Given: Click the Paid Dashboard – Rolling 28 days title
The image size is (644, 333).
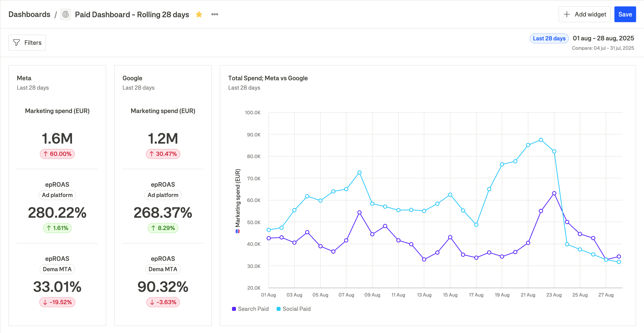Looking at the screenshot, I should (x=132, y=15).
